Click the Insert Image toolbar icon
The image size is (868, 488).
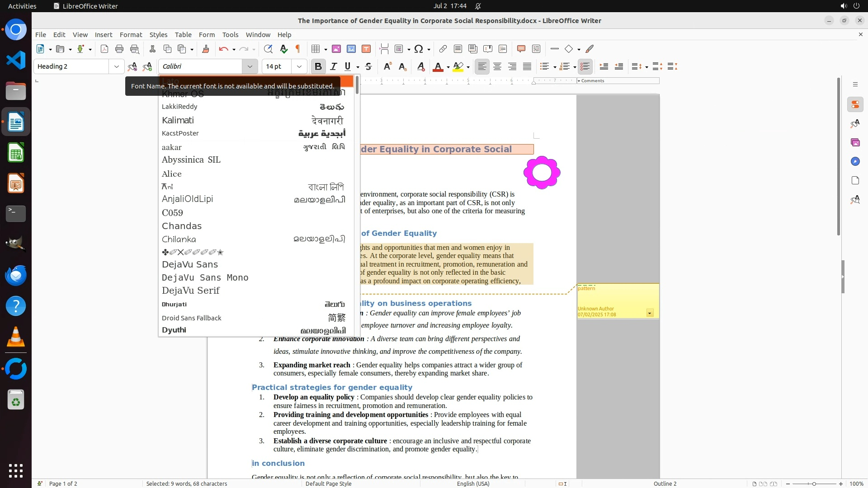[x=336, y=49]
